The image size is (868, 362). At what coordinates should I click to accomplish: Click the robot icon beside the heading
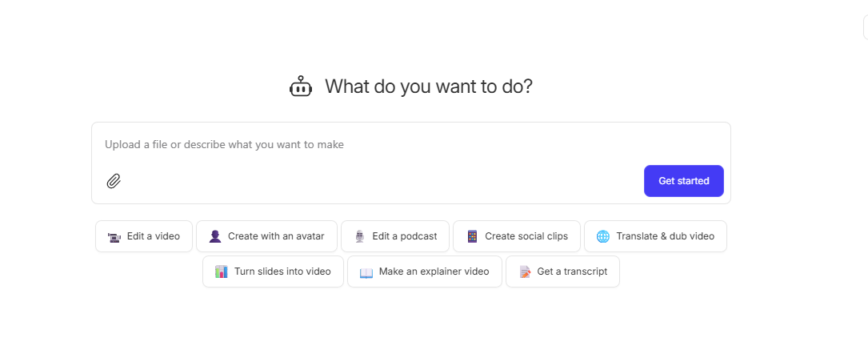(x=301, y=86)
